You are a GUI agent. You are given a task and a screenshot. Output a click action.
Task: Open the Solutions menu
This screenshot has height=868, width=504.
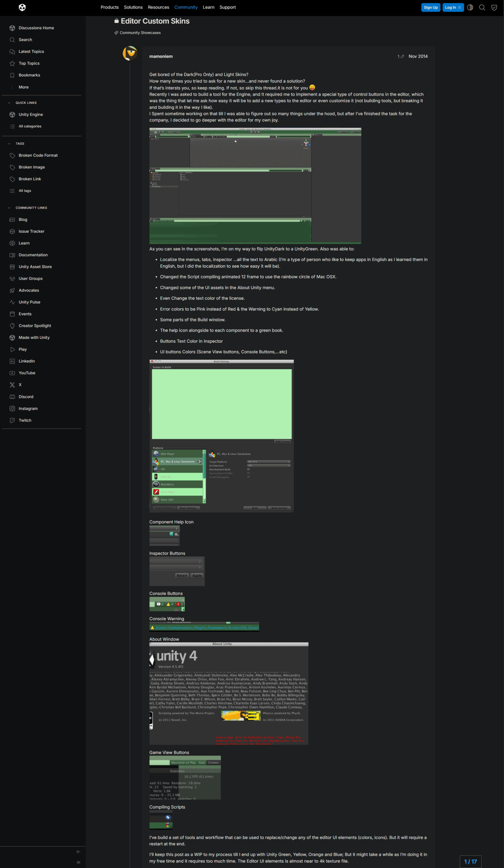click(133, 7)
